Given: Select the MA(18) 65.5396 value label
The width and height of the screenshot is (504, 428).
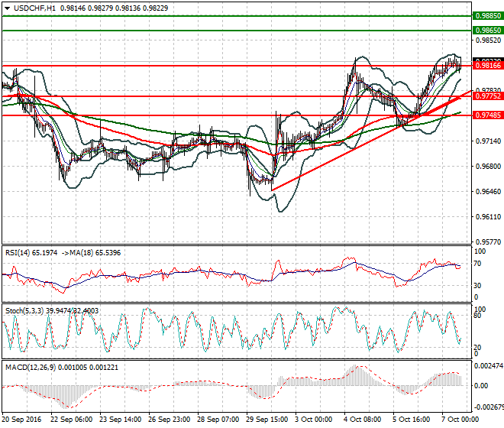Looking at the screenshot, I should (x=95, y=253).
